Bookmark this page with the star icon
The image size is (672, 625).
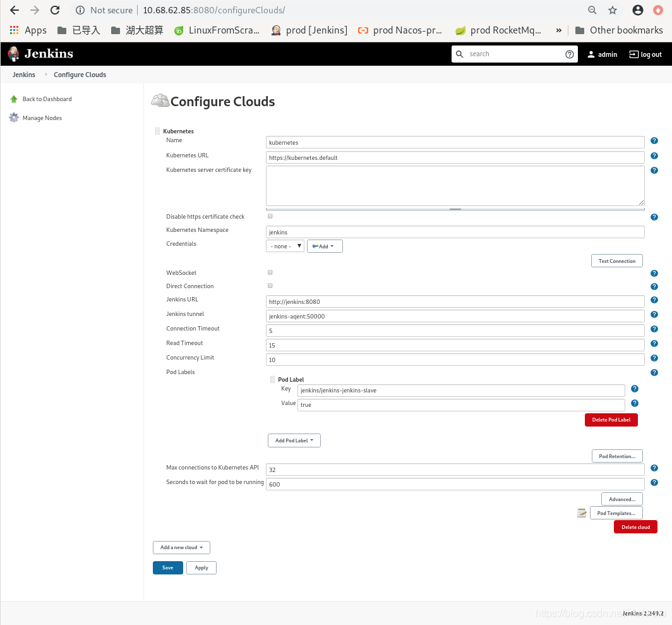coord(613,10)
